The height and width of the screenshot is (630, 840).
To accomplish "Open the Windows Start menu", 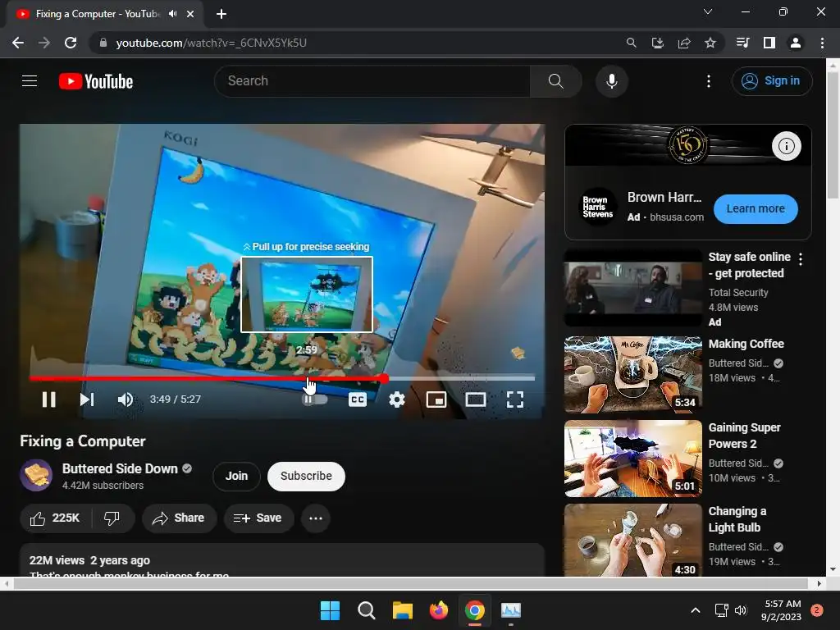I will click(330, 610).
